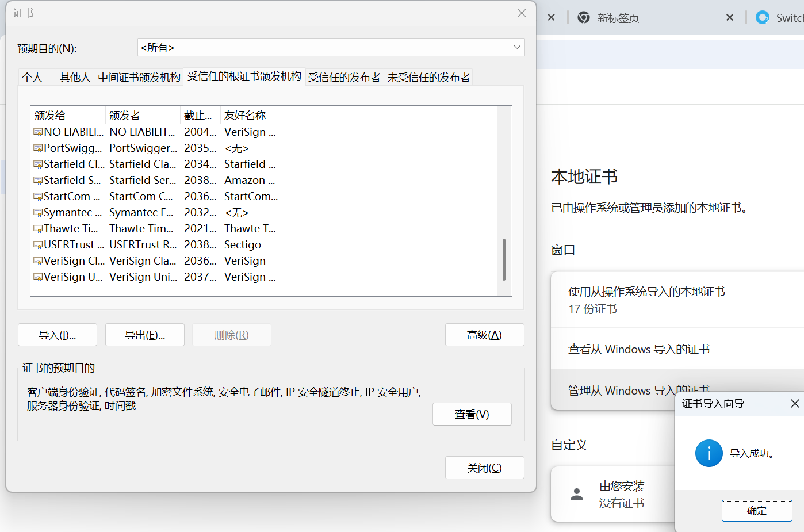
Task: Select the Symantec certificate row
Action: tap(156, 213)
